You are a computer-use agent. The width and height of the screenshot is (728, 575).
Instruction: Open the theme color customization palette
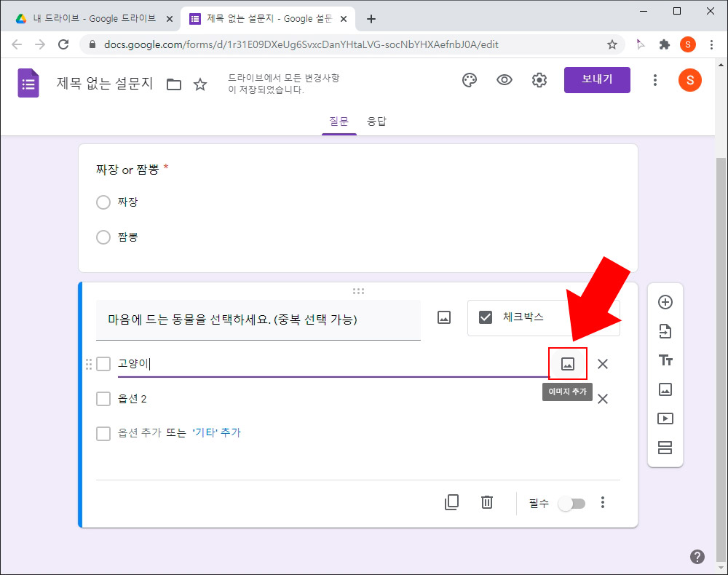tap(469, 80)
